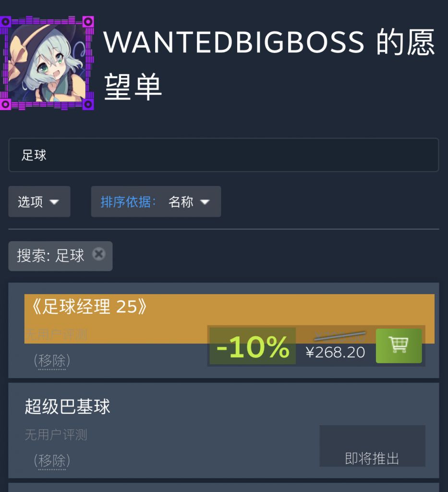Click the struck-through original price
This screenshot has width=448, height=492.
pos(340,337)
